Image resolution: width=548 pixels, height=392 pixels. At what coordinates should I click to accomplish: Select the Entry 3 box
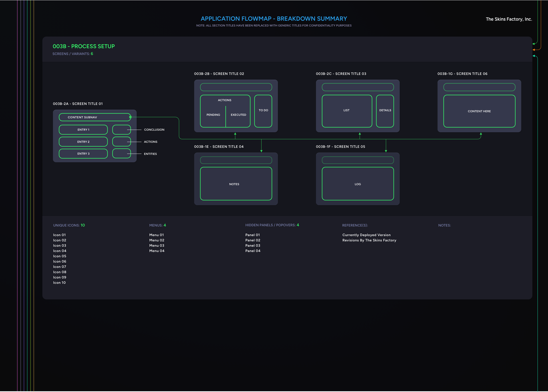pos(83,154)
